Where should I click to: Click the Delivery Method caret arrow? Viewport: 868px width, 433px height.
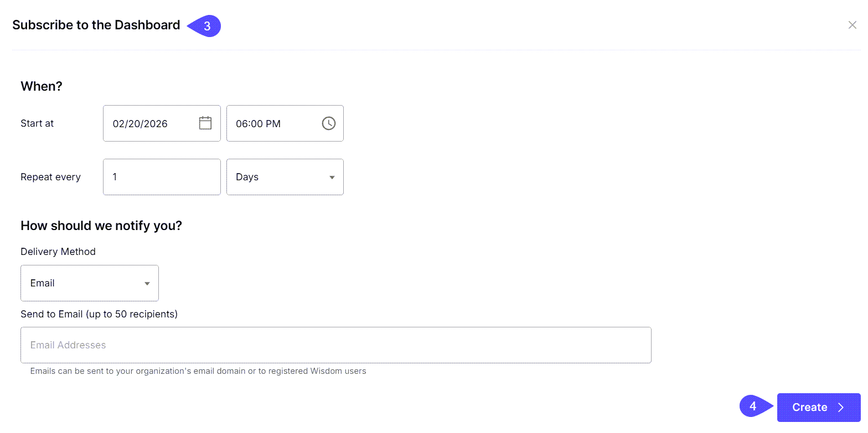(147, 283)
